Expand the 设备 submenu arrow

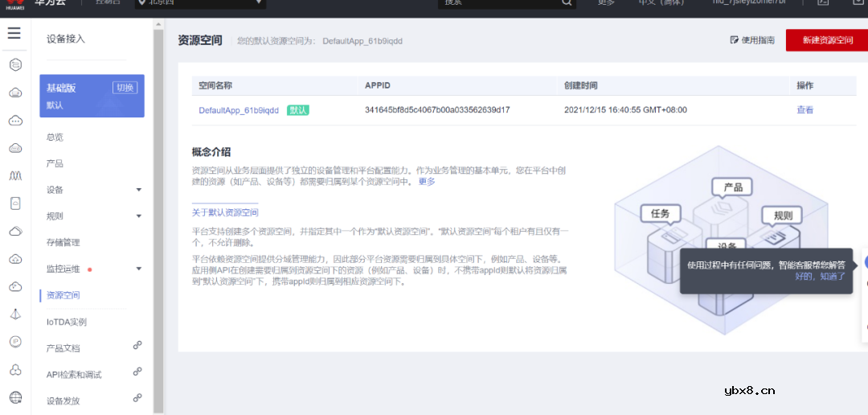click(139, 190)
